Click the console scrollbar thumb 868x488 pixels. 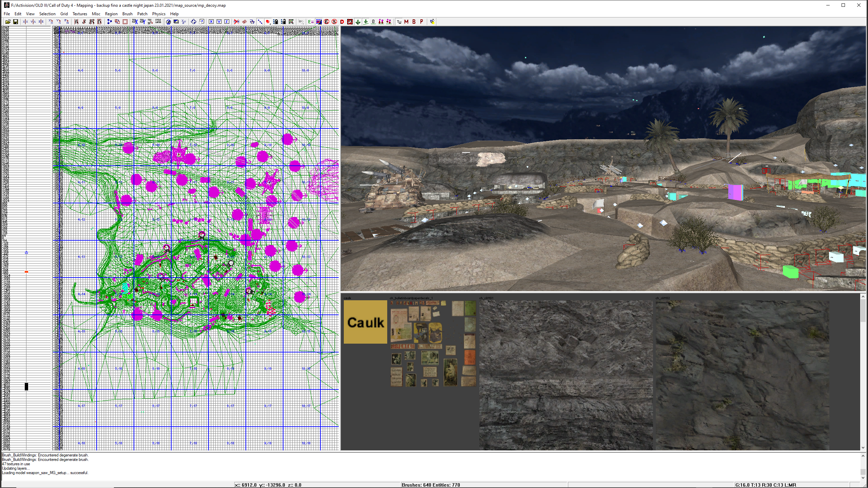click(863, 472)
